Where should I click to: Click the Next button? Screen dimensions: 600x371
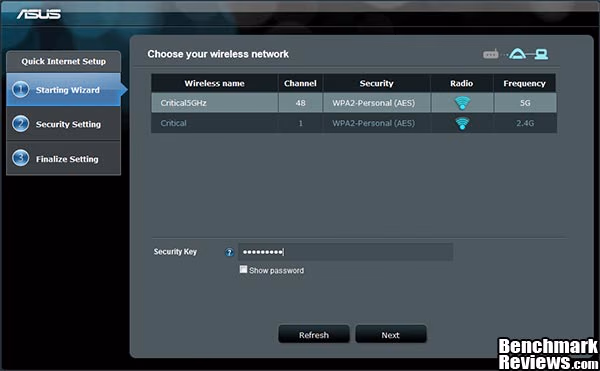(391, 335)
